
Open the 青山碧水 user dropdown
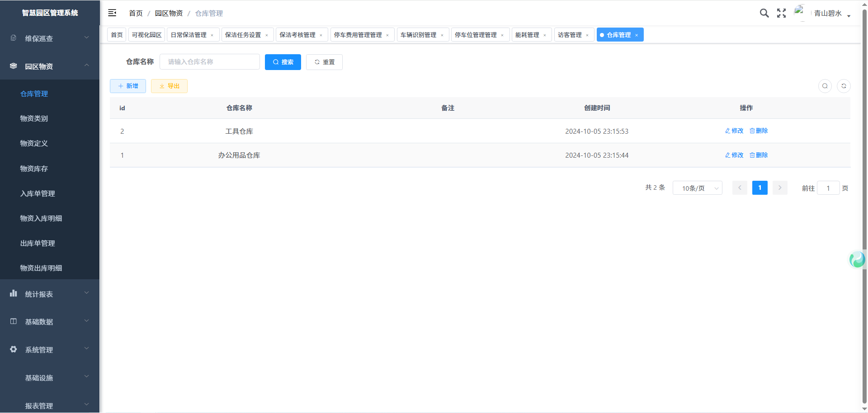coord(832,14)
